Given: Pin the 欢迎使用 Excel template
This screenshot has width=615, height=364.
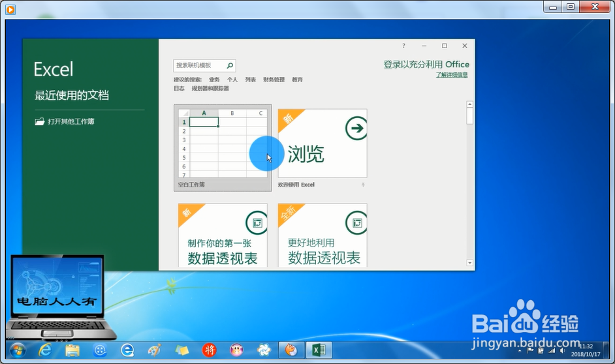Looking at the screenshot, I should pos(363,185).
